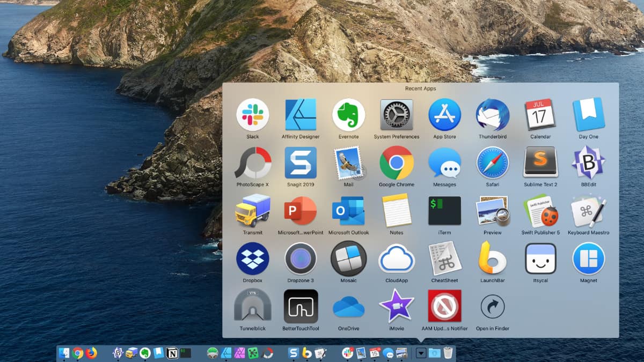Open Day One from the Dock
Viewport: 644px width, 362px height.
(x=159, y=352)
